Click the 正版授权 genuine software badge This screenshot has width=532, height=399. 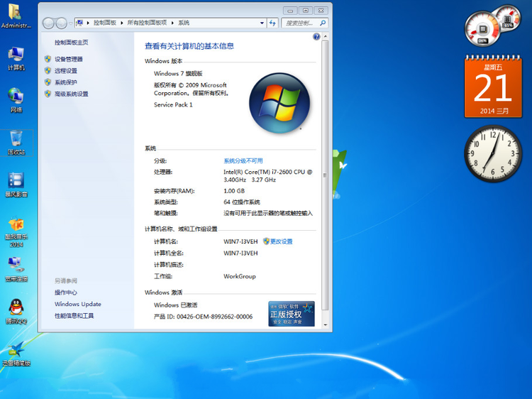point(291,314)
